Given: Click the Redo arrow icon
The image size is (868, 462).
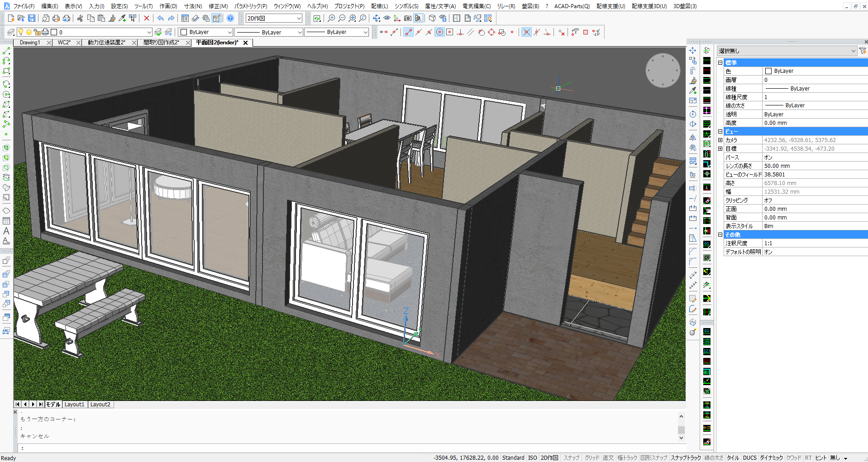Looking at the screenshot, I should tap(171, 18).
